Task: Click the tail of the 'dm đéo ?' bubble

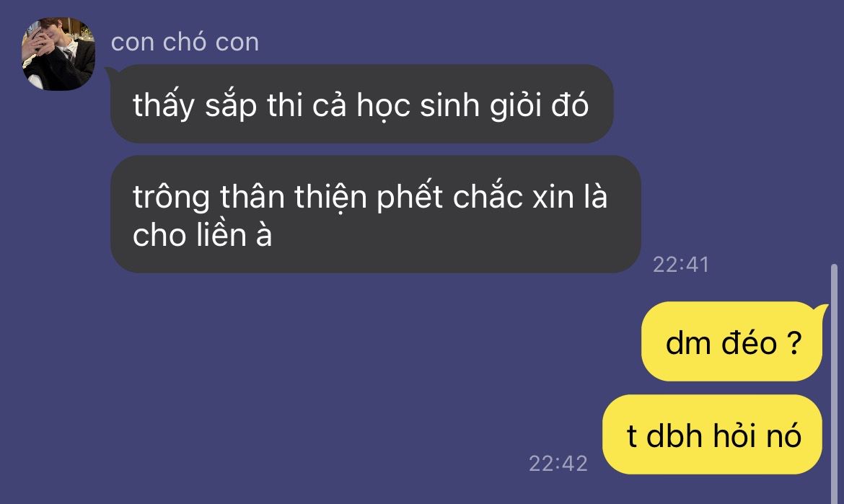Action: coord(823,309)
